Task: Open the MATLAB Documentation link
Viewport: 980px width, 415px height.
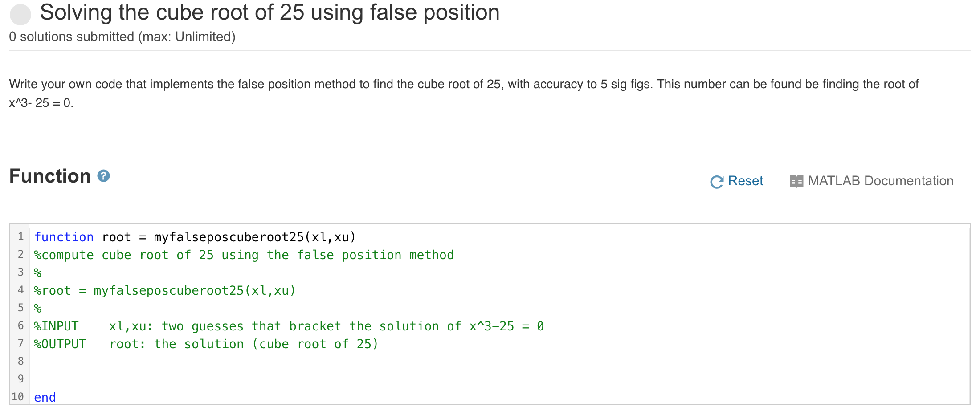Action: 880,181
